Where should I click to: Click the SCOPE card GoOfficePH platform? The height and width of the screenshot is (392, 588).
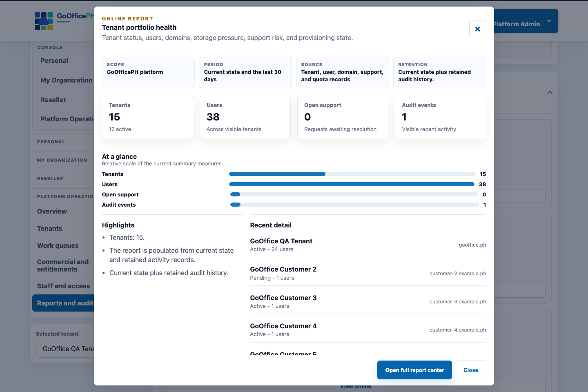coord(148,72)
